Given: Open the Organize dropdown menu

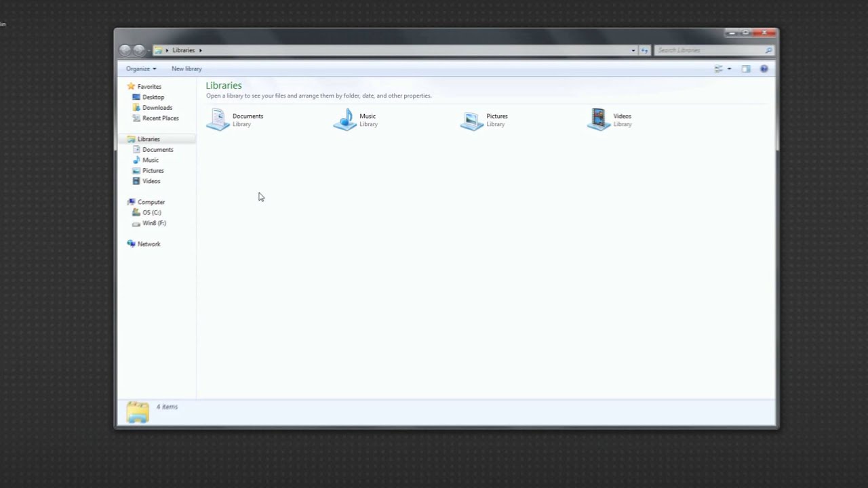Looking at the screenshot, I should click(140, 68).
